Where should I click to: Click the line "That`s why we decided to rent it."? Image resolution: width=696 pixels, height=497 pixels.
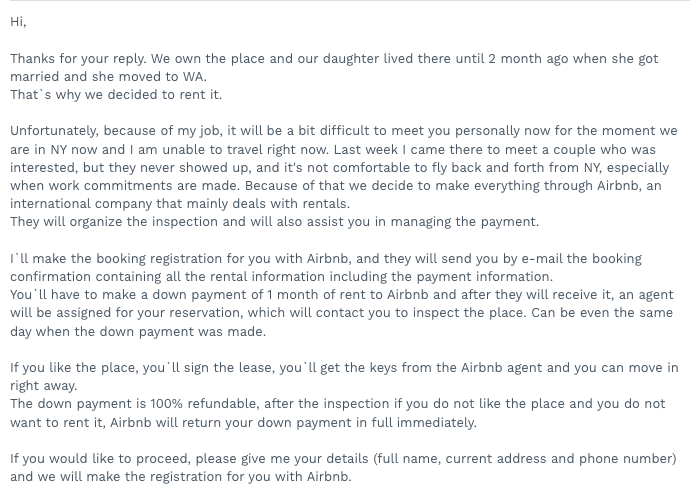click(116, 95)
